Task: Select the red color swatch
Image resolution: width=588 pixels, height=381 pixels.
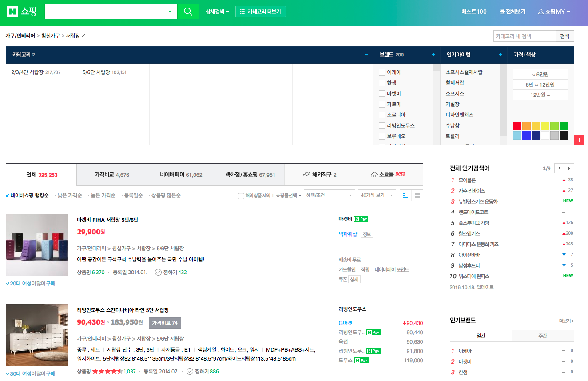Action: 517,126
